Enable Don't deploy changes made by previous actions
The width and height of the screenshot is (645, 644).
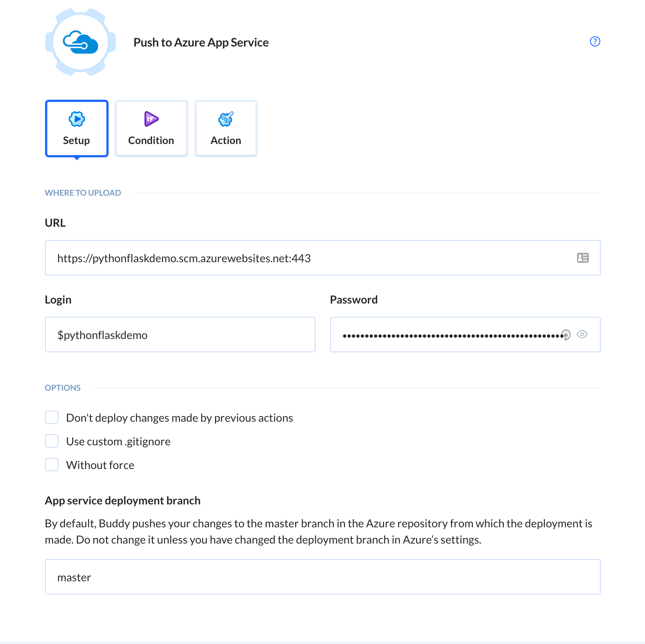click(x=52, y=417)
